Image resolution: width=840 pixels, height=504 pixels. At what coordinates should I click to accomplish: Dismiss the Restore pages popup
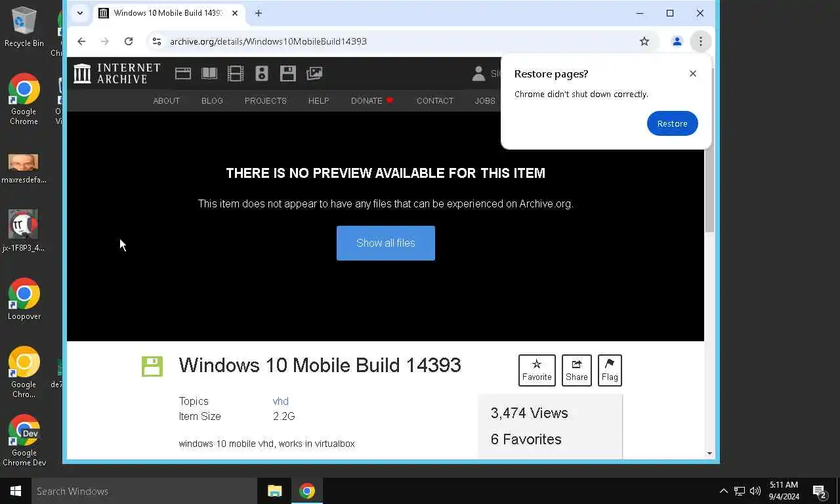(x=693, y=73)
